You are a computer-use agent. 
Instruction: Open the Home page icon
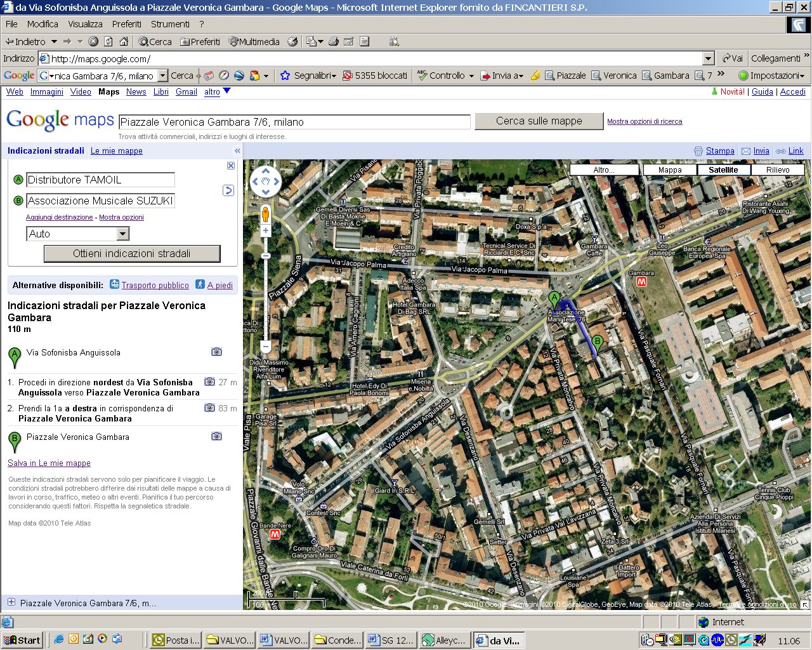click(124, 41)
